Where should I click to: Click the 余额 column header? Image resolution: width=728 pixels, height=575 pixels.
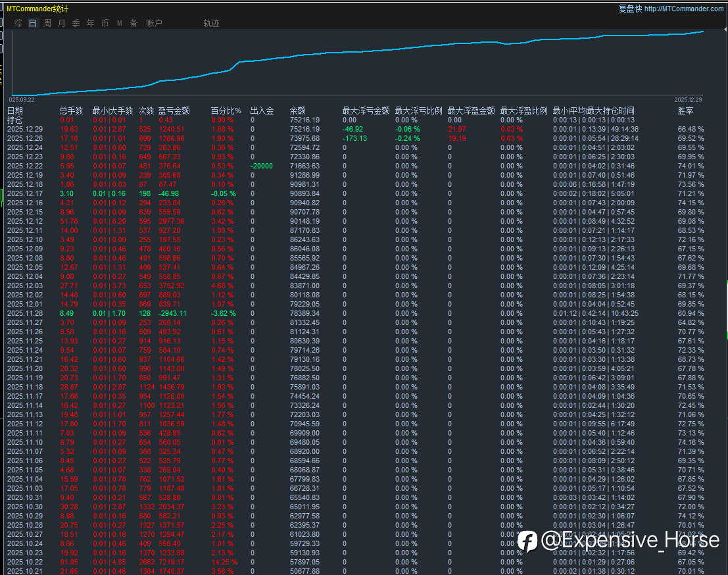297,111
